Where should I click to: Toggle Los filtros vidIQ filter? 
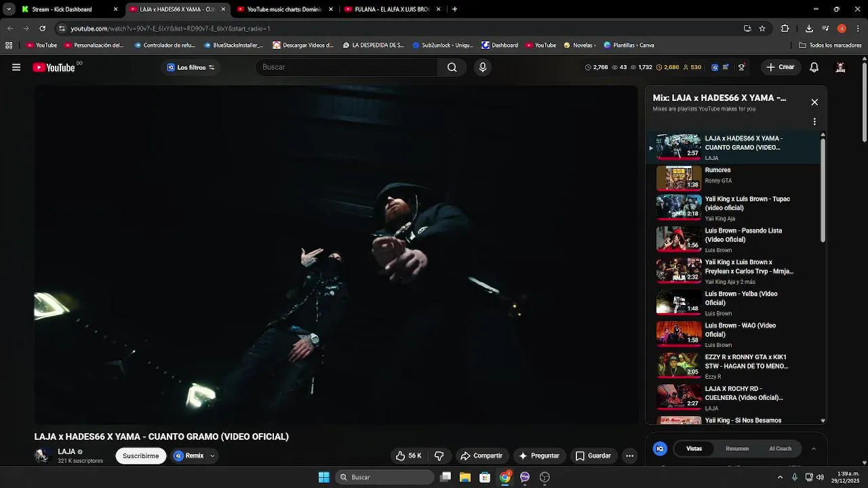tap(191, 67)
